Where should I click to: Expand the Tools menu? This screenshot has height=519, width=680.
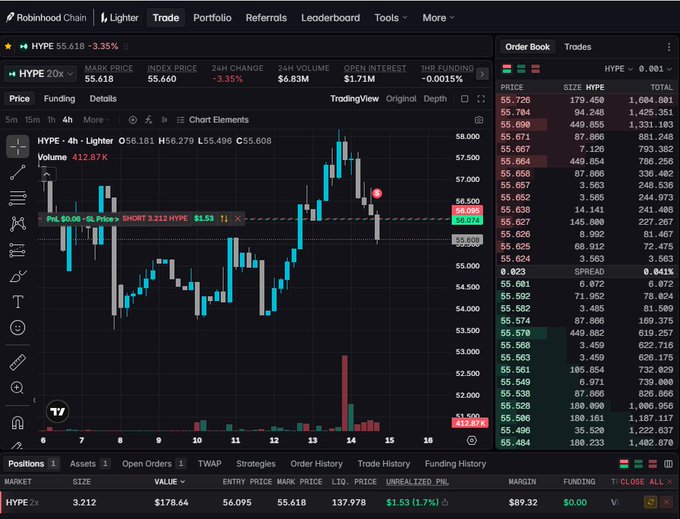[x=390, y=18]
